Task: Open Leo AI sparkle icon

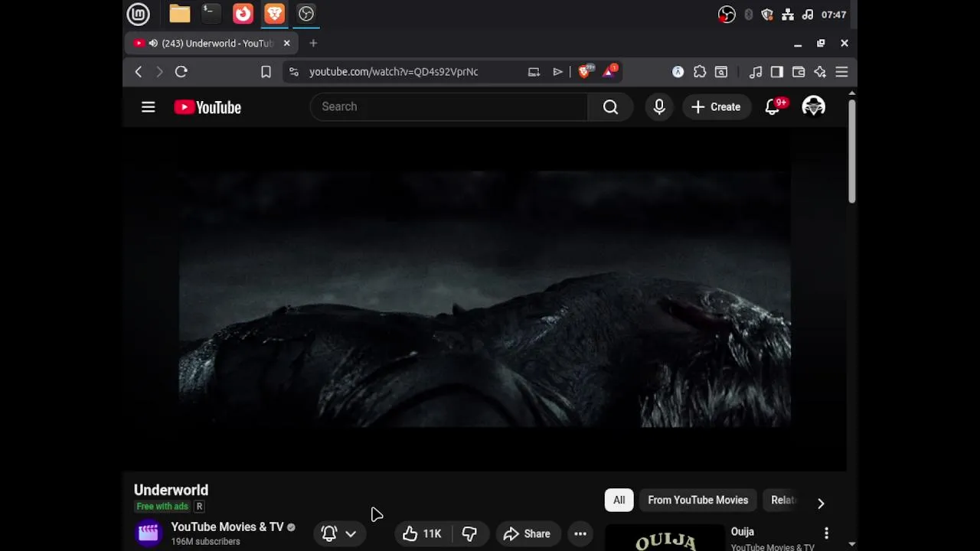Action: coord(820,72)
